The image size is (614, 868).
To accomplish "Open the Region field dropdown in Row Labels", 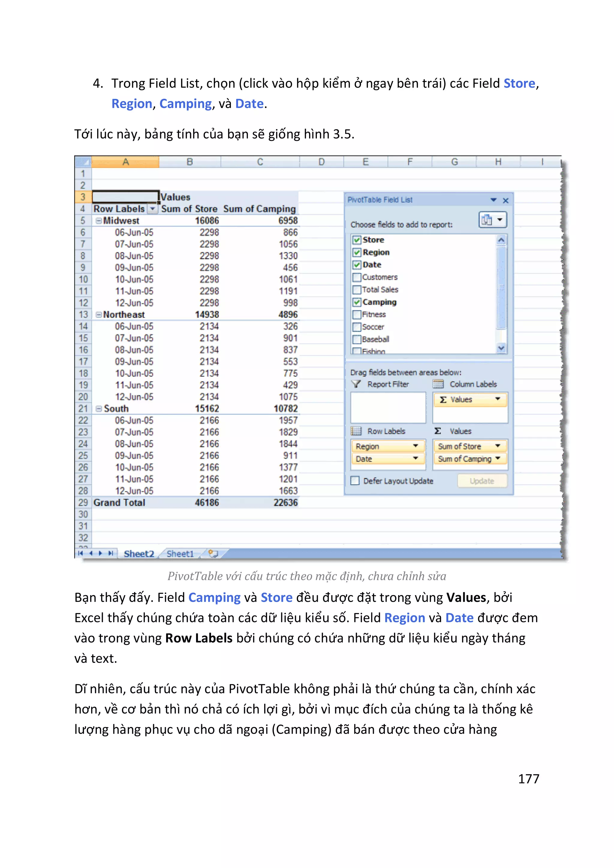I will 416,446.
